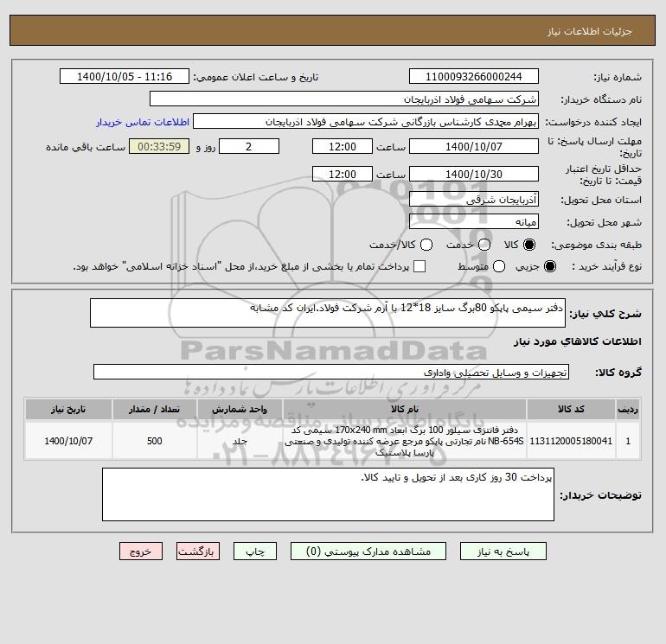Select the کالا radio button
The height and width of the screenshot is (644, 666).
click(529, 245)
